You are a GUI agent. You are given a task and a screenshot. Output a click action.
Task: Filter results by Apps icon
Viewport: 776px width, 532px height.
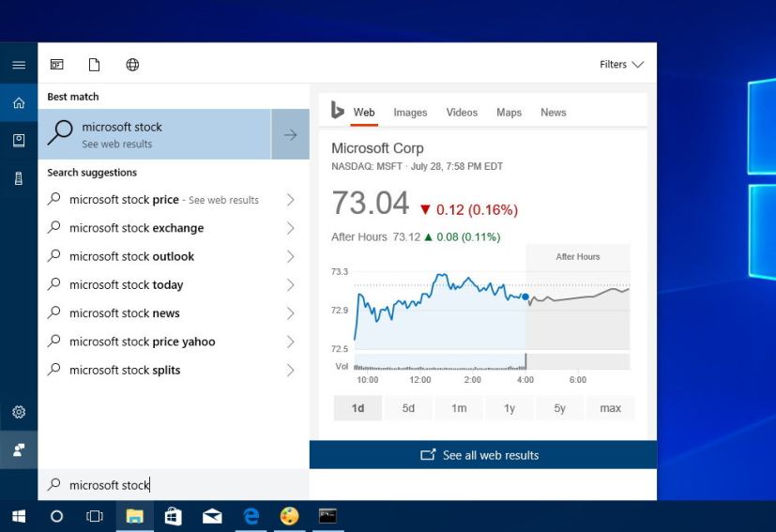click(57, 65)
